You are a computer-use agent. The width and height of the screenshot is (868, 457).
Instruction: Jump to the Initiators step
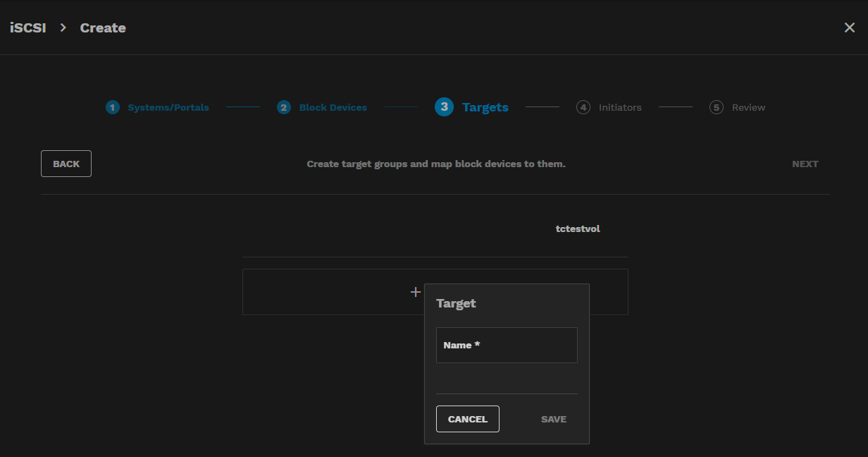click(620, 108)
